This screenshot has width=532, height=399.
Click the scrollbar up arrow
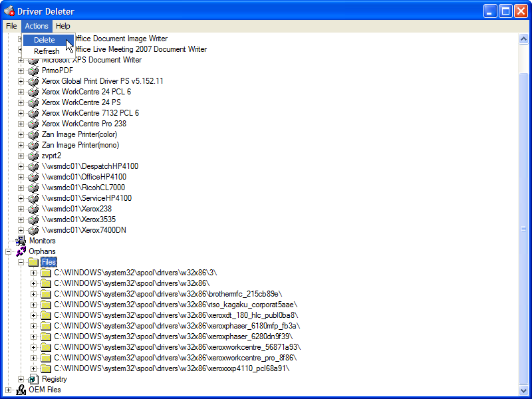(x=525, y=39)
